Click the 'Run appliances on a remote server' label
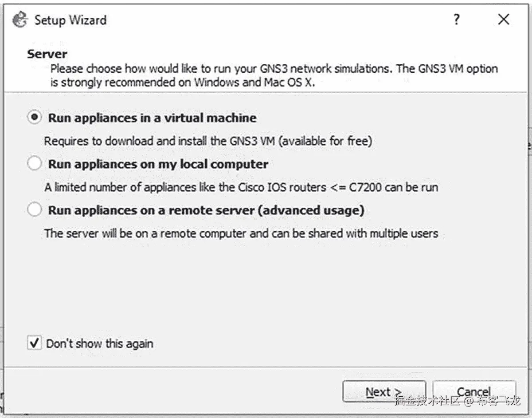This screenshot has width=532, height=418. 206,210
